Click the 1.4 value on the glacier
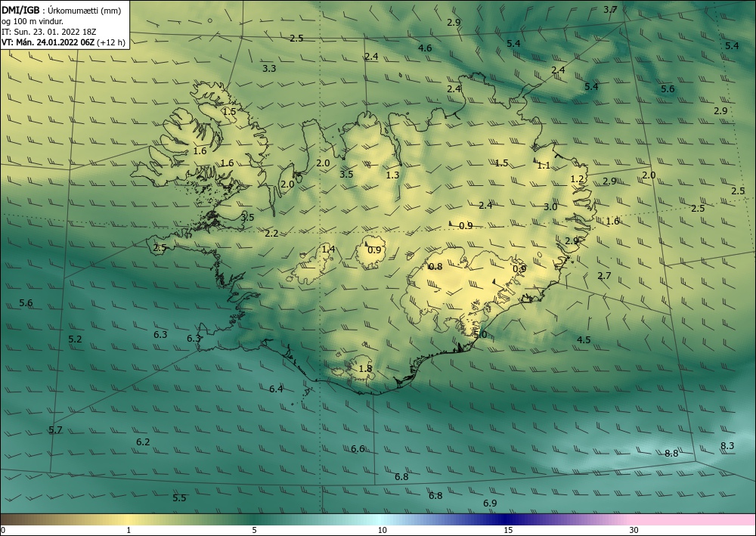The height and width of the screenshot is (536, 756). click(x=328, y=249)
